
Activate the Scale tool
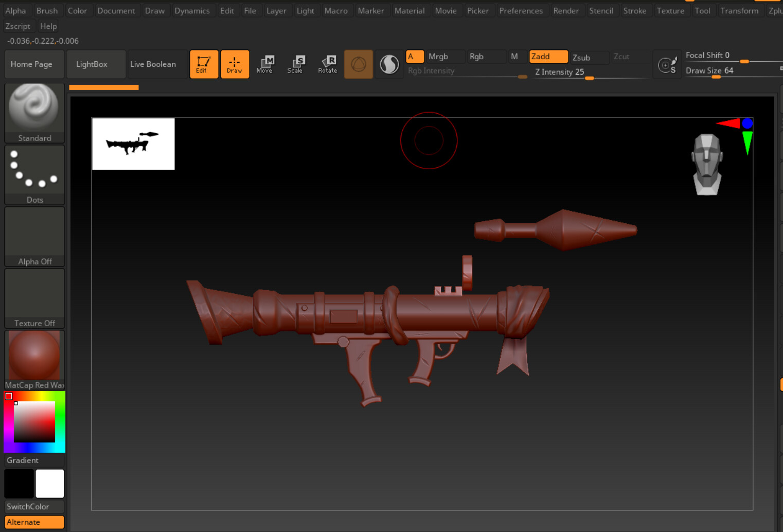click(x=296, y=64)
